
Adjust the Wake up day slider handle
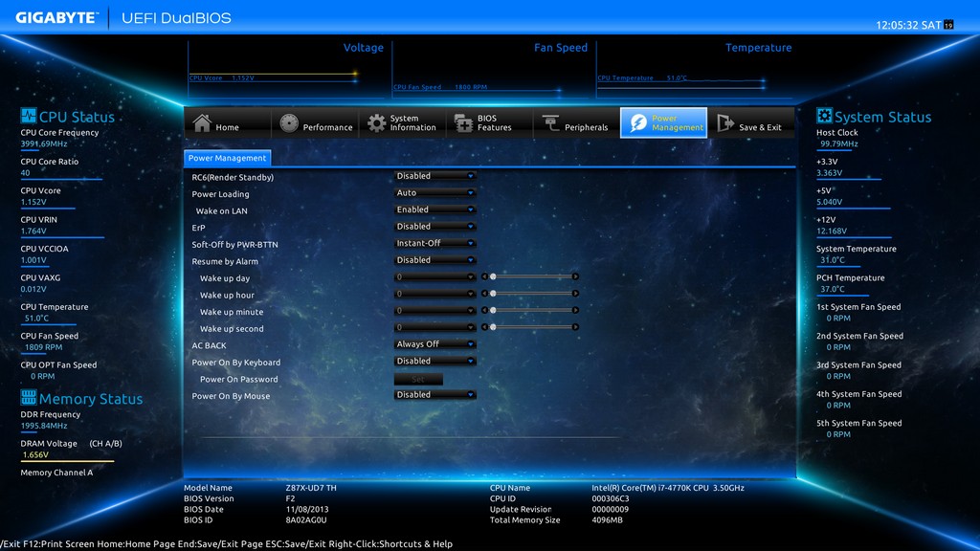point(493,276)
